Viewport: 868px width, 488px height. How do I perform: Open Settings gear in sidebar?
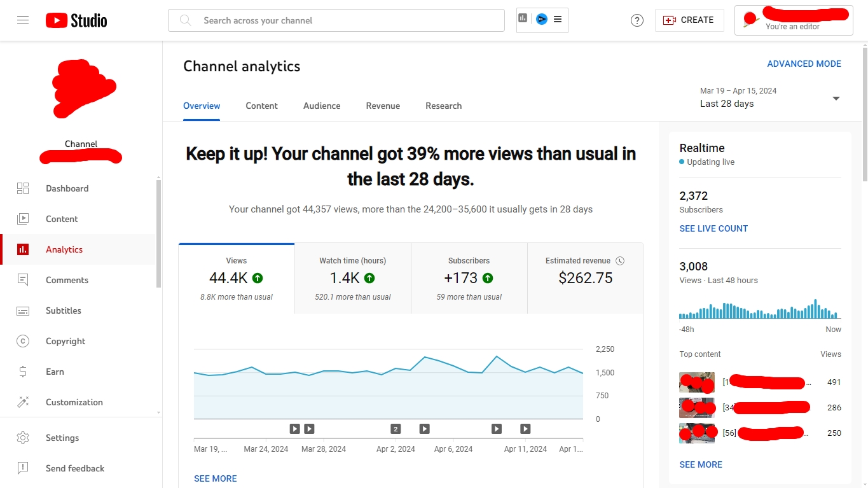click(x=62, y=438)
